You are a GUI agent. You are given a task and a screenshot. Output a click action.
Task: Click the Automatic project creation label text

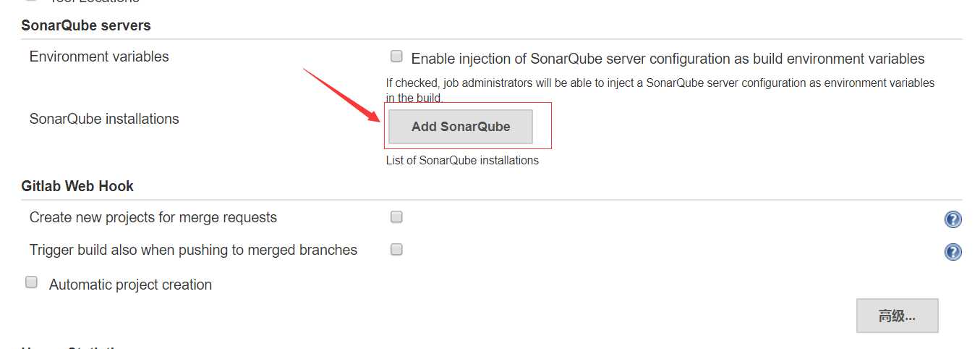point(130,285)
